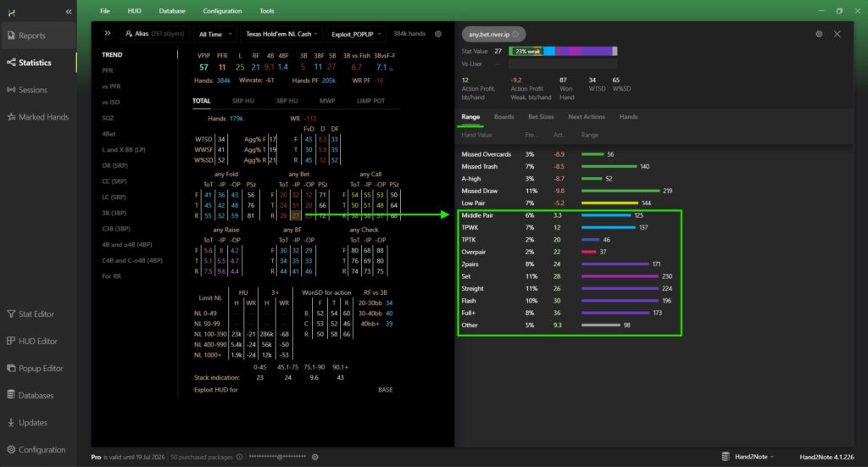Switch to the Bet Sizes tab
The width and height of the screenshot is (868, 467).
541,117
